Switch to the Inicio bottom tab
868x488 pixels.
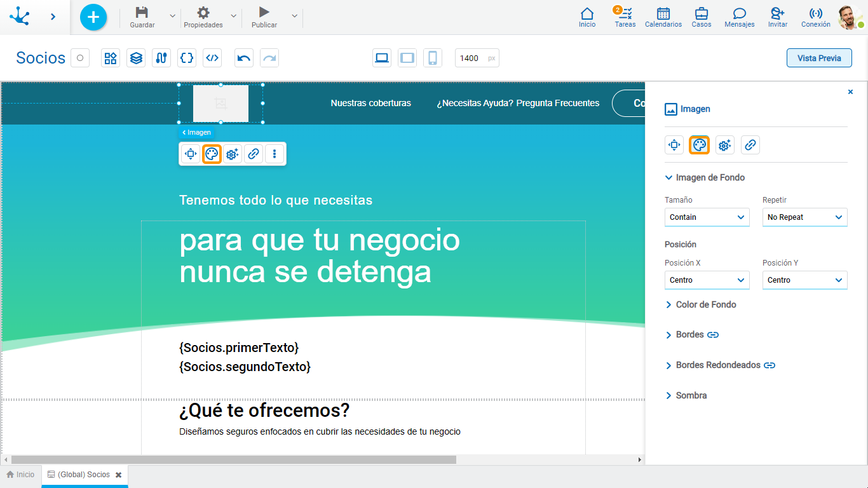[20, 475]
